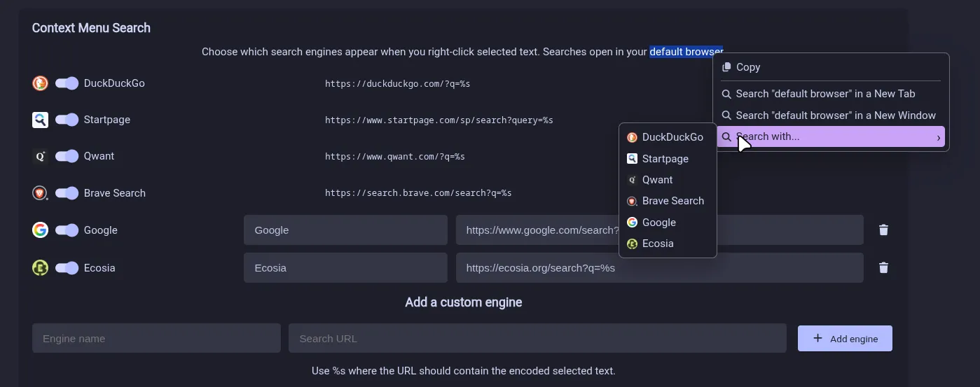Click the Startpage logo icon in settings list
980x387 pixels.
[40, 120]
